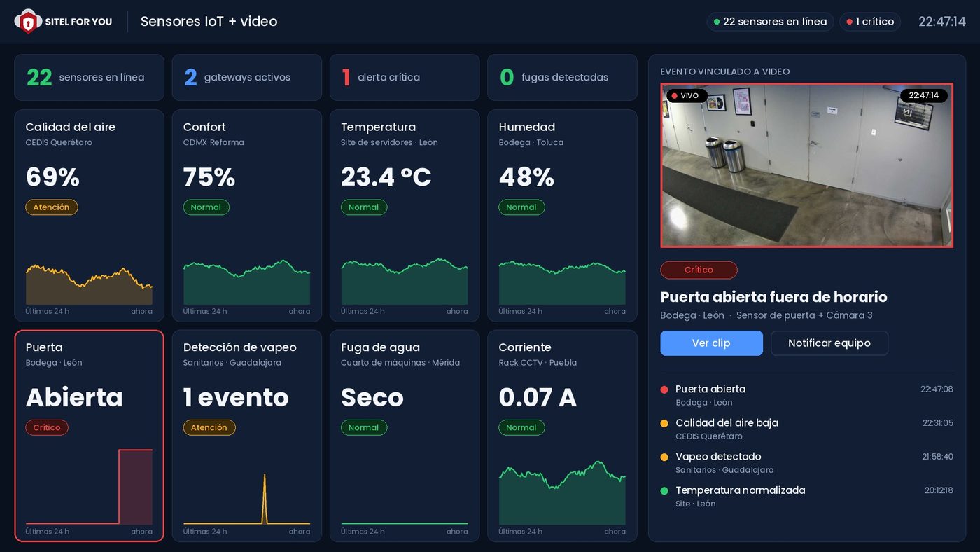
Task: Click the Crítico badge below the video
Action: click(x=699, y=270)
